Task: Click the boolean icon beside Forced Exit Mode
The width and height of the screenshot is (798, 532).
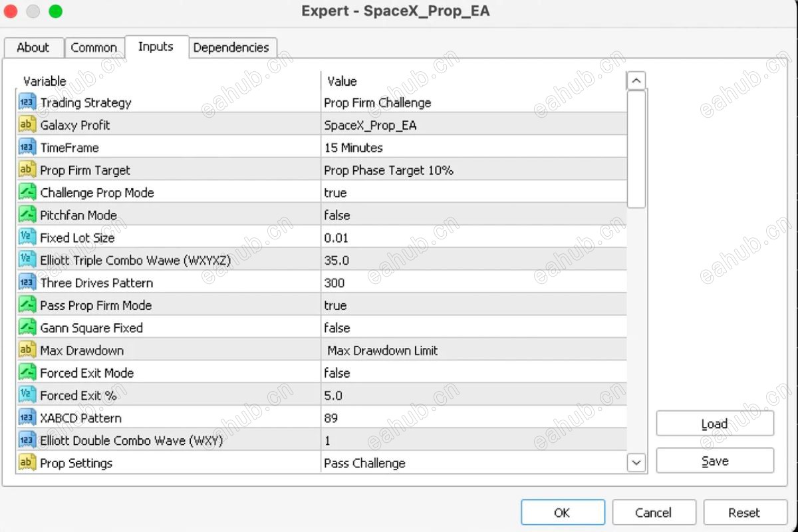Action: (x=27, y=373)
